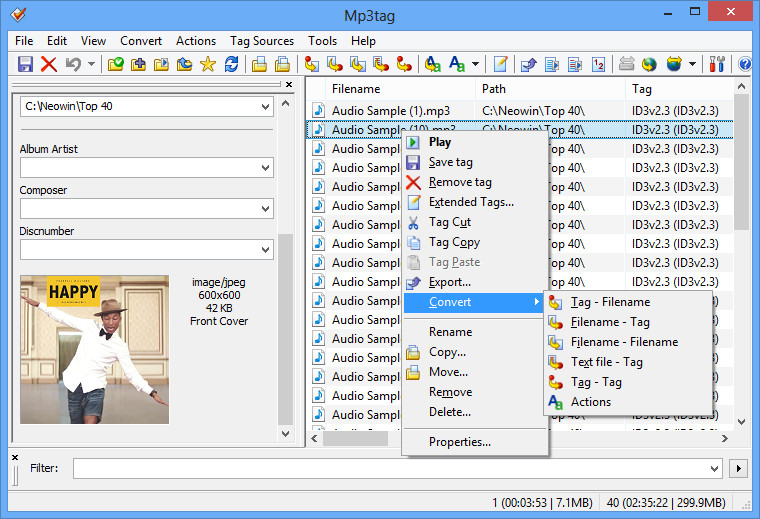Open the Actions menu in the menu bar
This screenshot has height=519, width=760.
pyautogui.click(x=196, y=41)
